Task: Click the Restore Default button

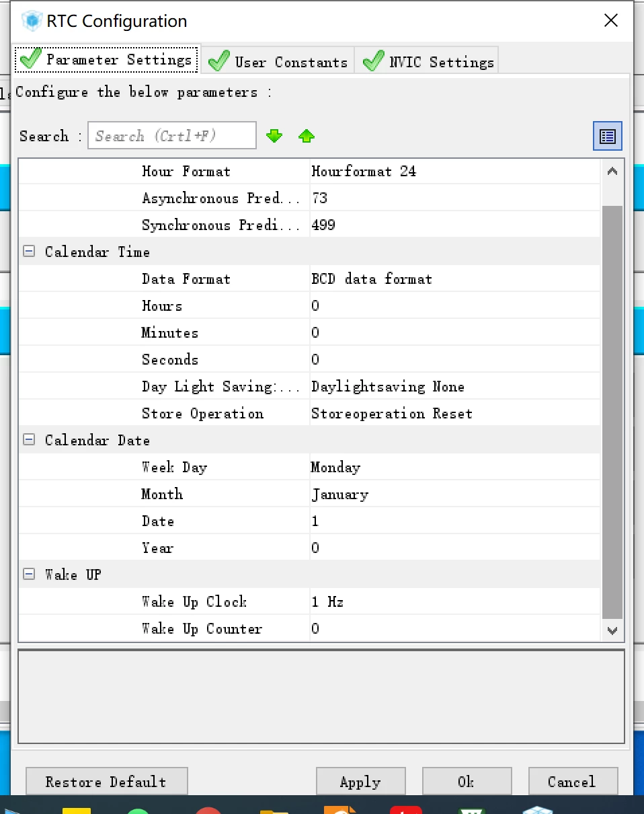Action: (x=106, y=782)
